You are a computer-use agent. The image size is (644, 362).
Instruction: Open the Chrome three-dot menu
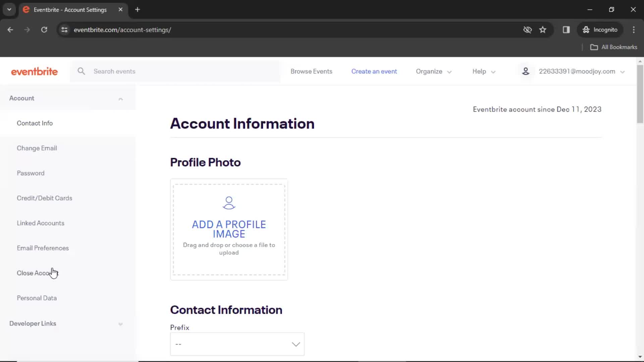pyautogui.click(x=634, y=30)
